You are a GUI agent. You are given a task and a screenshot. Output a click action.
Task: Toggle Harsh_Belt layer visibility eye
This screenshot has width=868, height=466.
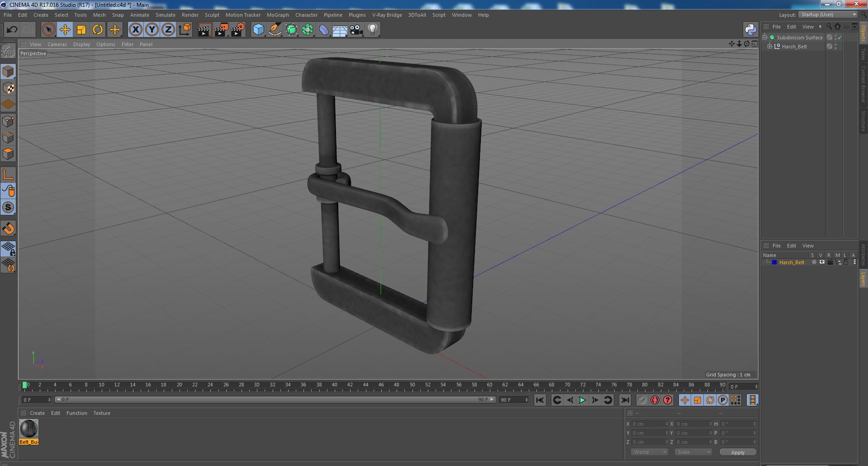[x=822, y=262]
